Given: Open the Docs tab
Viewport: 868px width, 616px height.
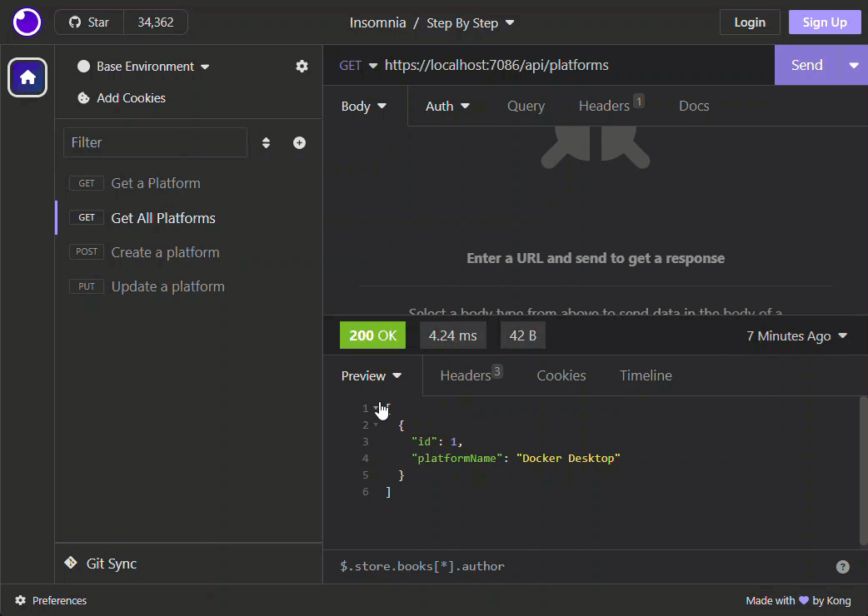Looking at the screenshot, I should click(x=694, y=107).
